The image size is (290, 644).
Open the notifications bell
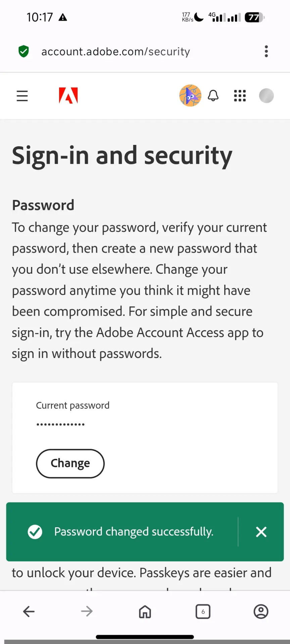pyautogui.click(x=213, y=96)
